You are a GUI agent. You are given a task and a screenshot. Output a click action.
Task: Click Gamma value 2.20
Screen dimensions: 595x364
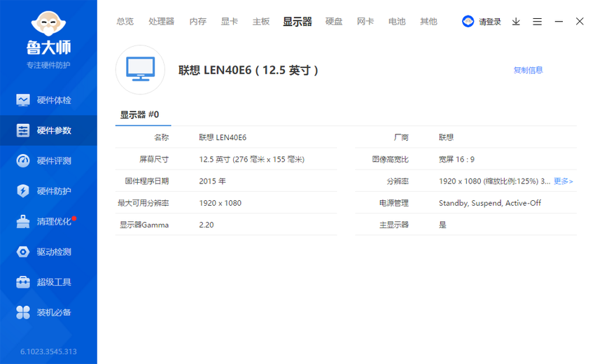(x=206, y=225)
